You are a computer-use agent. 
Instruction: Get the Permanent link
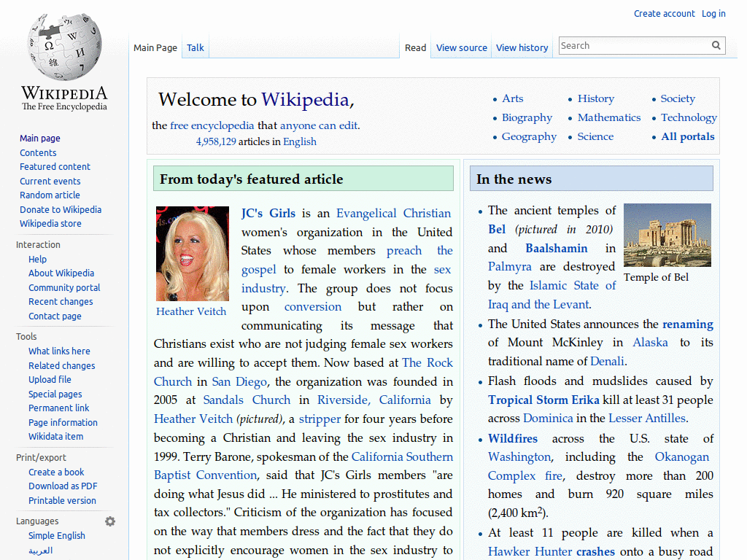coord(58,408)
